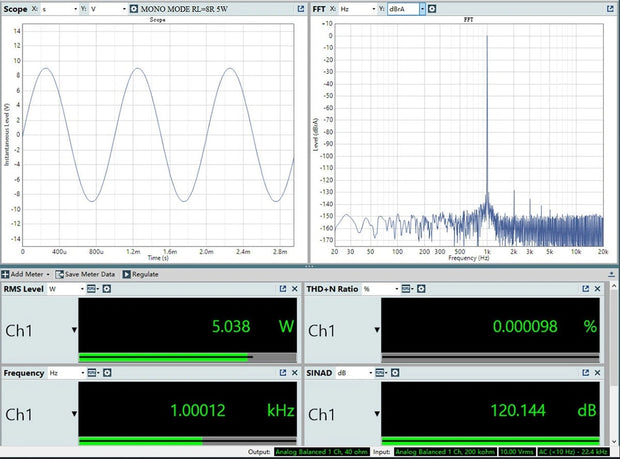620x459 pixels.
Task: Click Save Meter Data
Action: tap(91, 273)
